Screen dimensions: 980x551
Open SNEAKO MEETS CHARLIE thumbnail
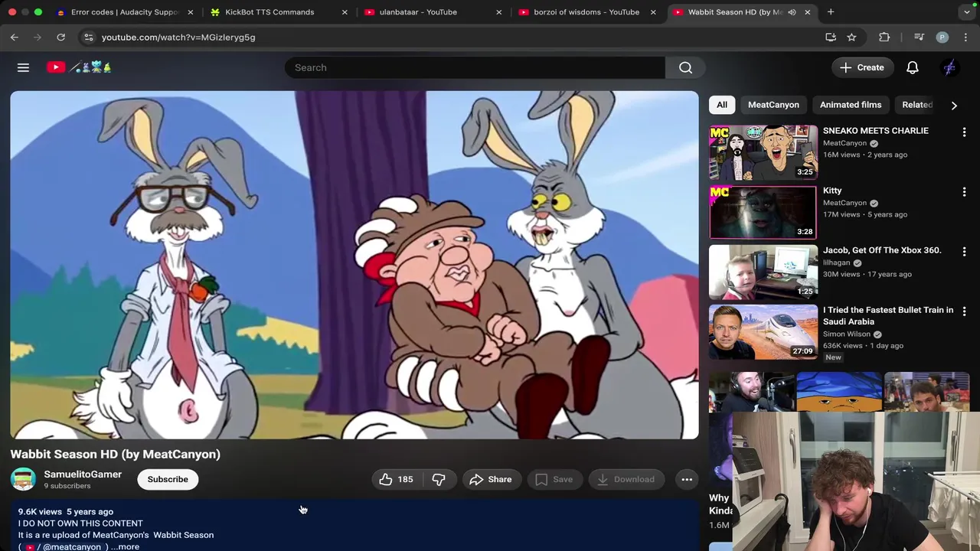point(763,152)
